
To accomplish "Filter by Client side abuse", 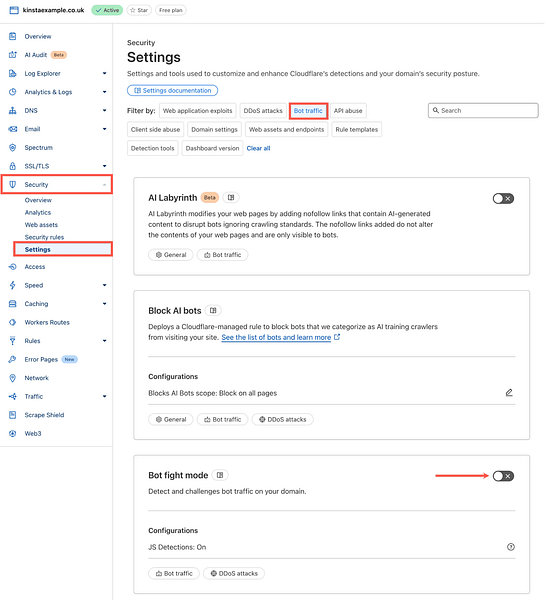I will click(155, 129).
